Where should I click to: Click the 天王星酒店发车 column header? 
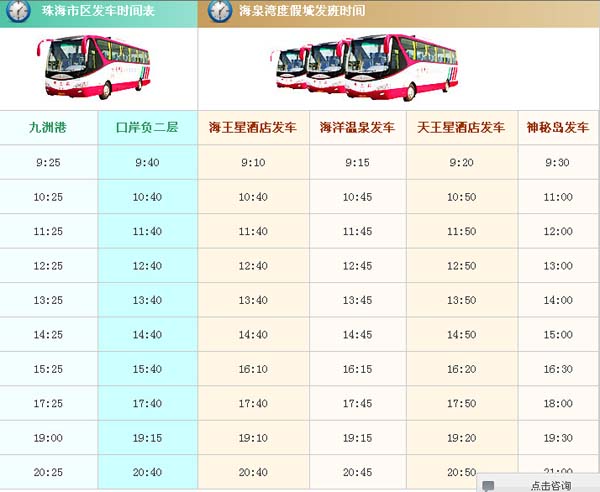click(461, 127)
